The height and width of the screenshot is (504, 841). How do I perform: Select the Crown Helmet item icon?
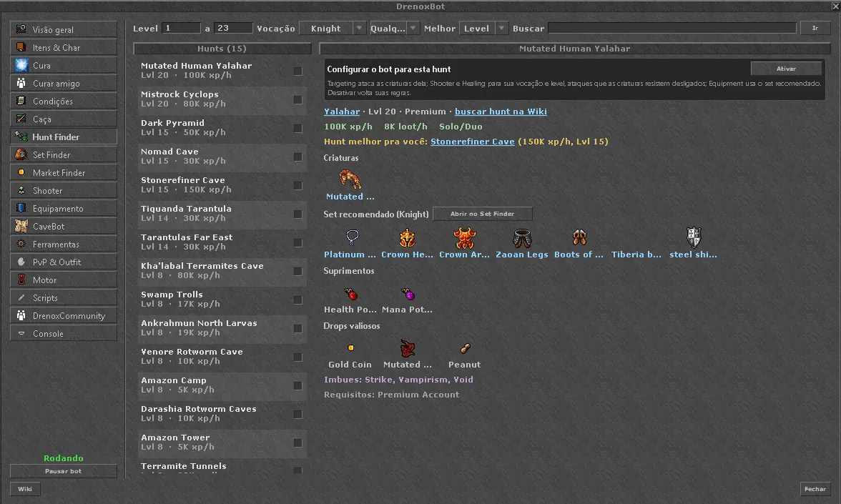coord(407,237)
